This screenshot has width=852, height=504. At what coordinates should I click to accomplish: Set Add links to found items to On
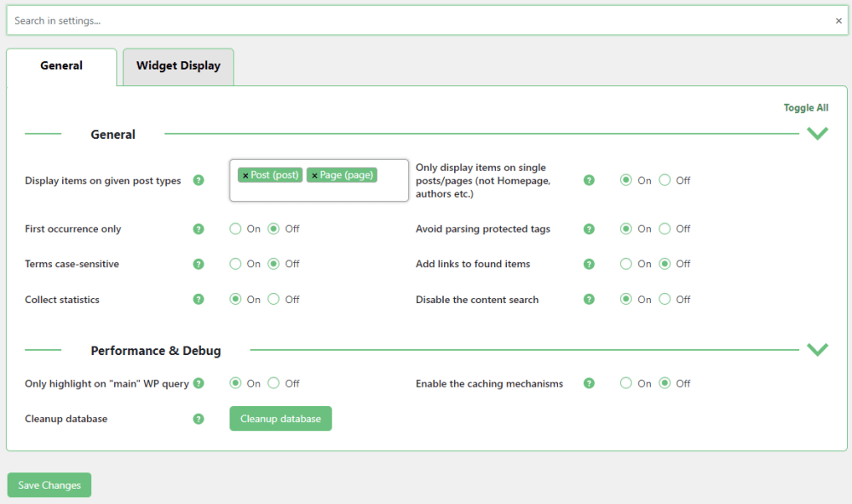click(x=626, y=264)
